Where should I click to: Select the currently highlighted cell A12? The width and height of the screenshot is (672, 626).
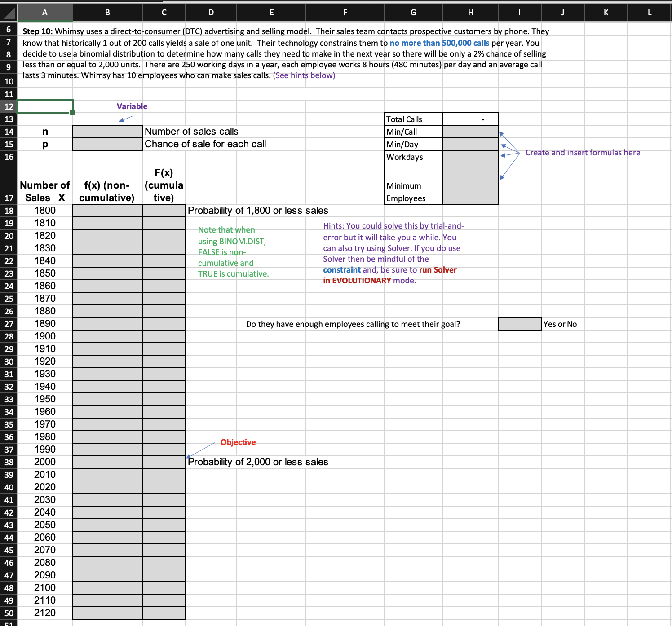[45, 106]
